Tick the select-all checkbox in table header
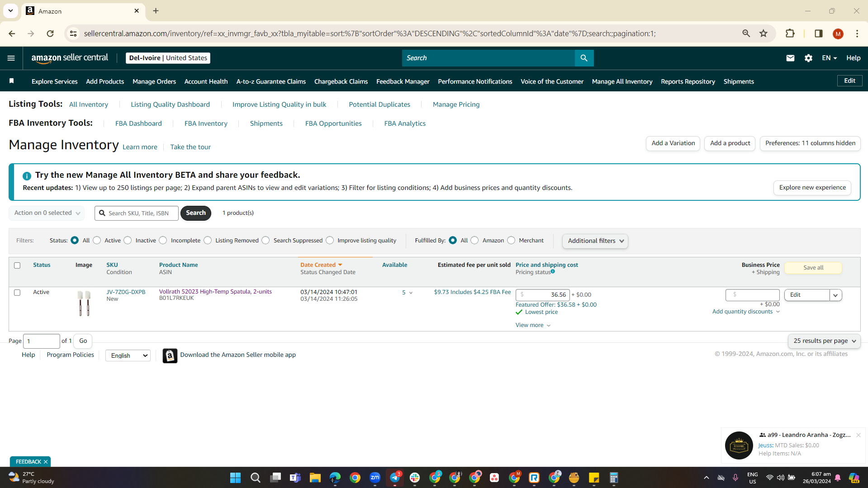The image size is (868, 488). tap(17, 265)
